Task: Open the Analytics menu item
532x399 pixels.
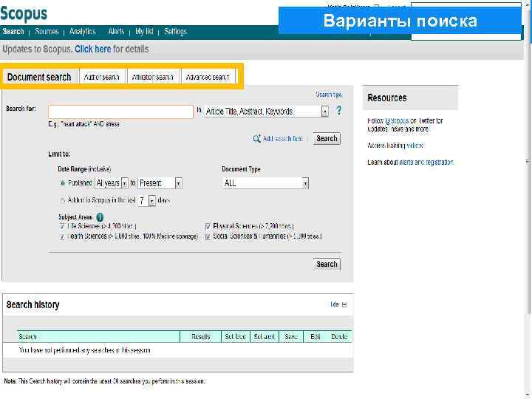Action: tap(83, 32)
